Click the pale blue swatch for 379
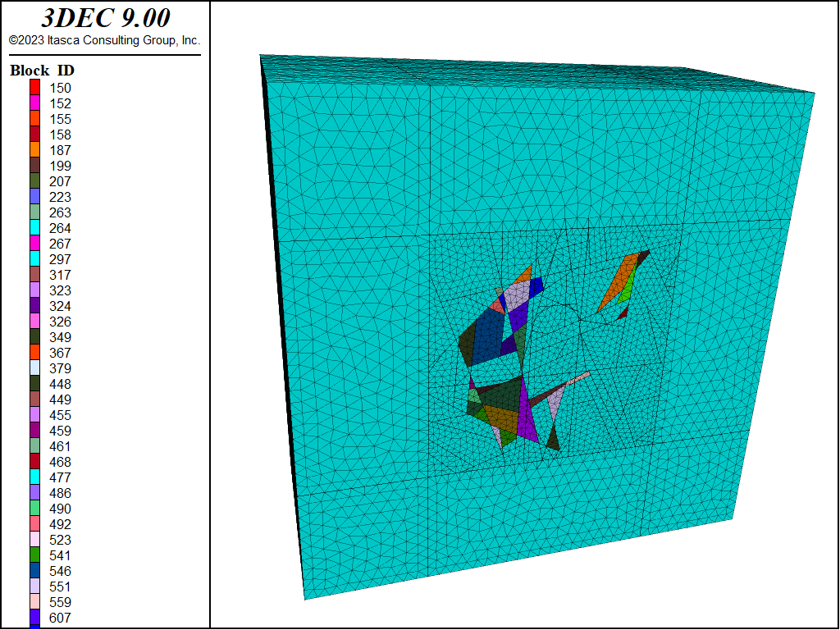Screen dimensions: 840x630 (x=35, y=368)
